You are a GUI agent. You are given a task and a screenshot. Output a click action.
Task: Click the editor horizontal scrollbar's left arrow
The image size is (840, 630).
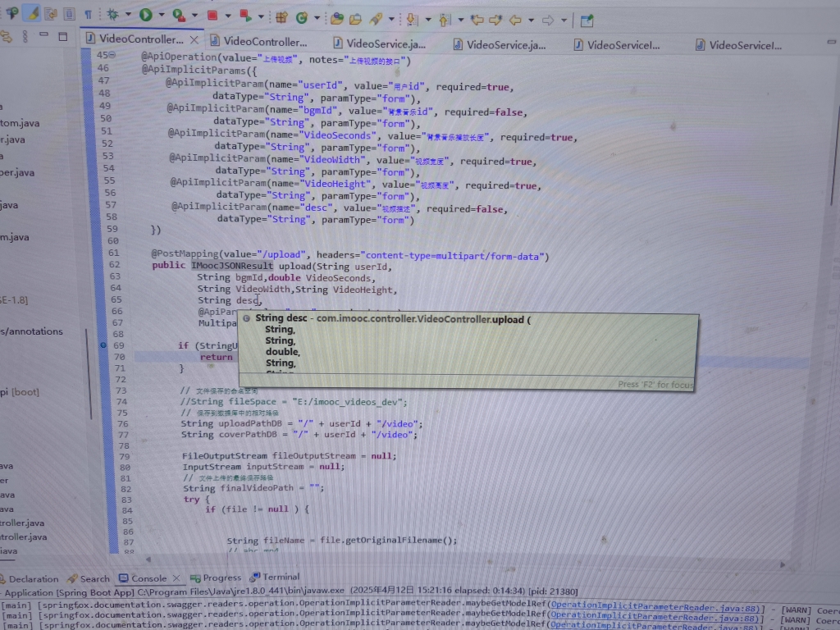[x=148, y=559]
